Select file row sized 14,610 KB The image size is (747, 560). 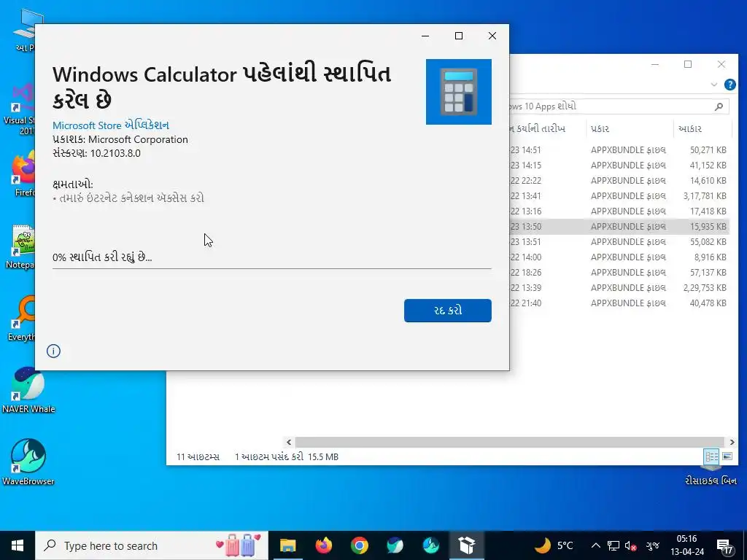[619, 181]
